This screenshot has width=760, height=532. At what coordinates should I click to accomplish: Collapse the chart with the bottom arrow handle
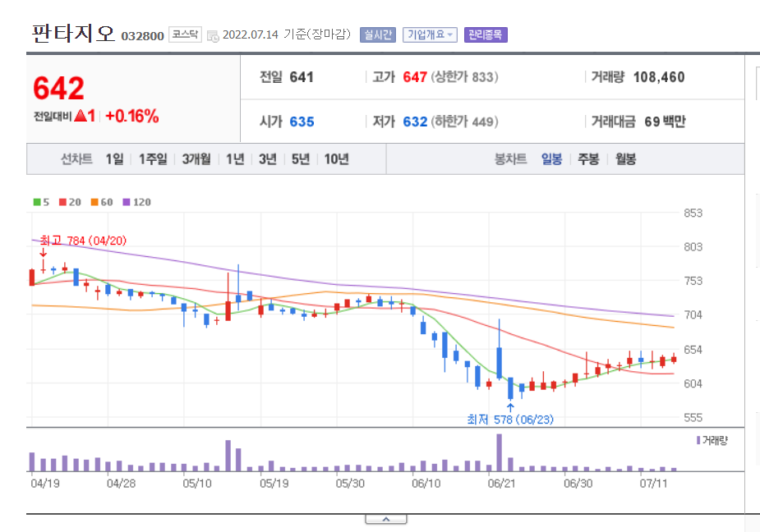pos(386,520)
